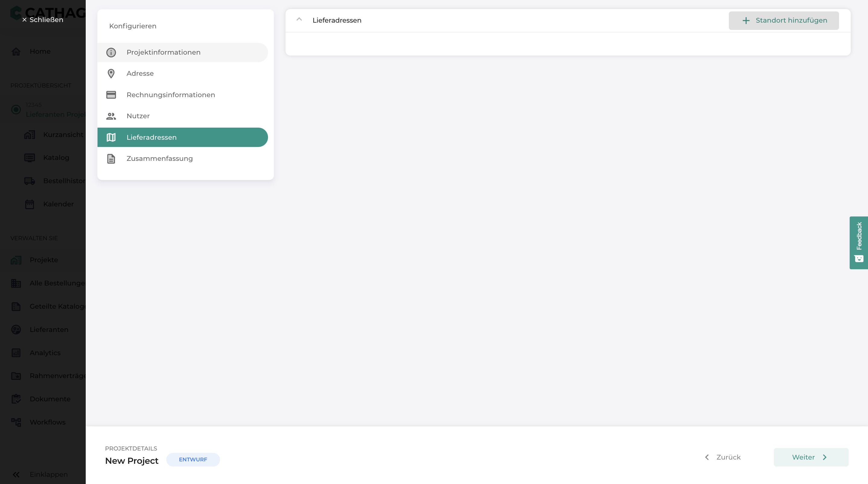Screen dimensions: 868x484
Task: Add a location with Standort hinzufügen
Action: pyautogui.click(x=784, y=21)
